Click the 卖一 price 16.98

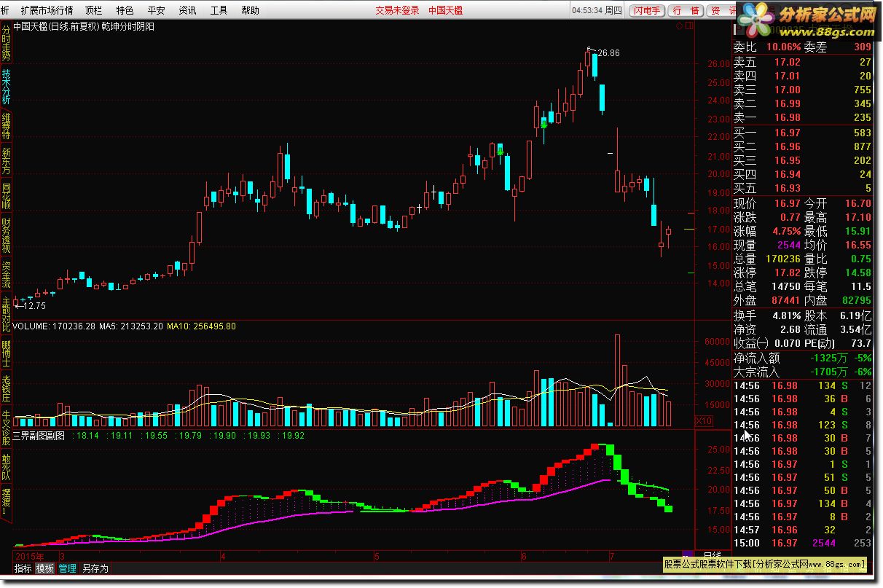pyautogui.click(x=787, y=117)
